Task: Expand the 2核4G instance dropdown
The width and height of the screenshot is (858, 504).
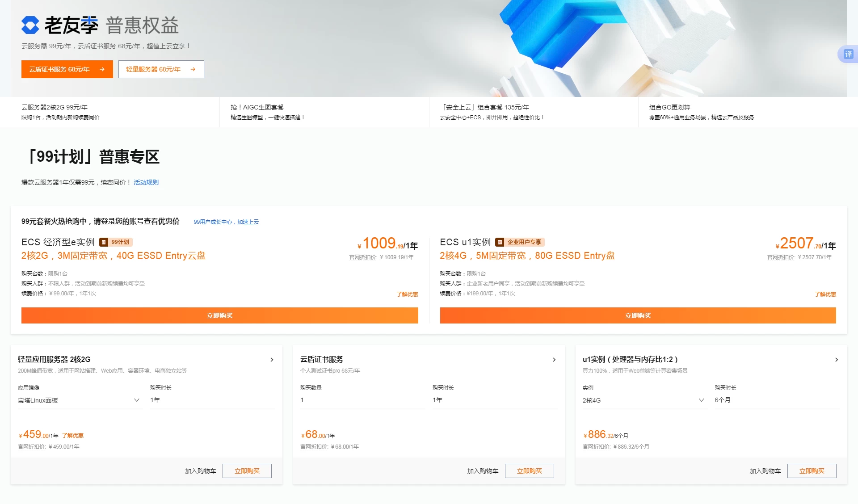Action: pos(701,400)
